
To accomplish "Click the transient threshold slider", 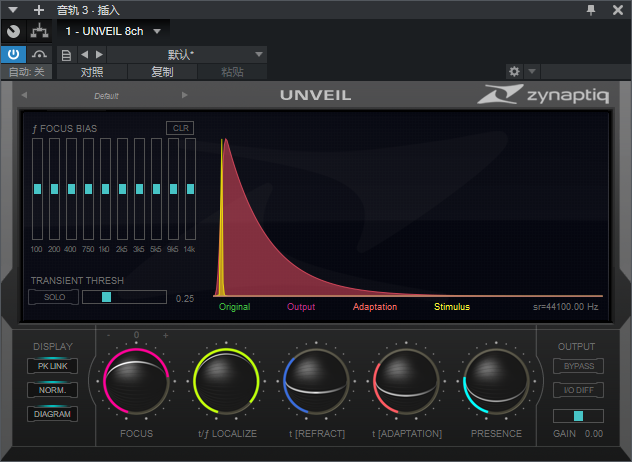I will (x=125, y=297).
